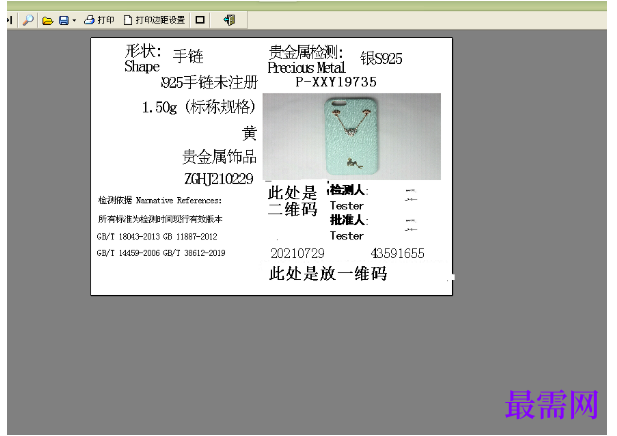The image size is (617, 436).
Task: Click the 所有标准为检测时间现行有效版本 line
Action: [x=160, y=219]
